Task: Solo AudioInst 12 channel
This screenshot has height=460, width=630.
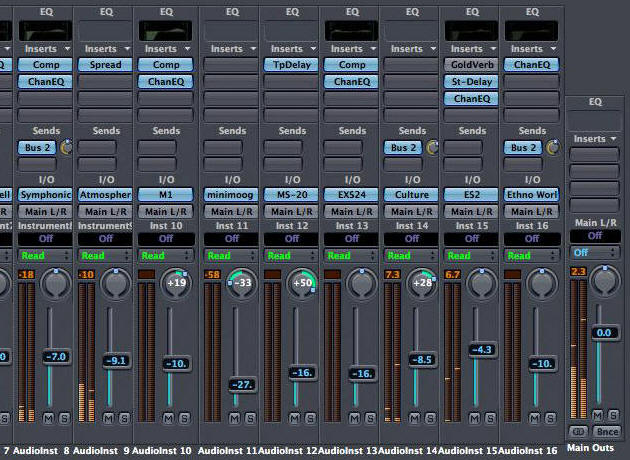Action: (310, 418)
